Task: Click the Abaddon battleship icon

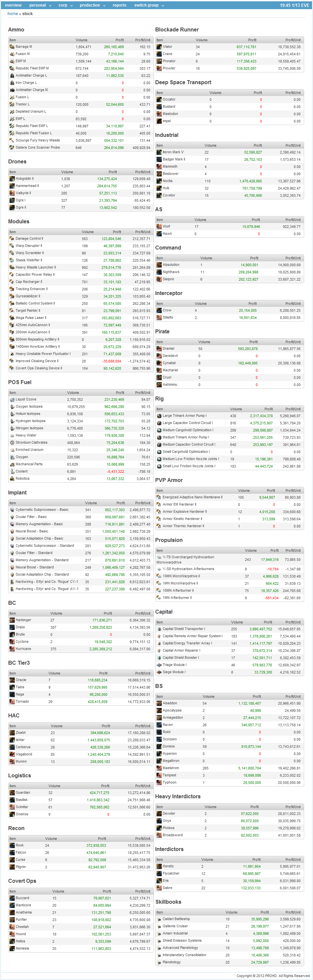Action: point(159,703)
